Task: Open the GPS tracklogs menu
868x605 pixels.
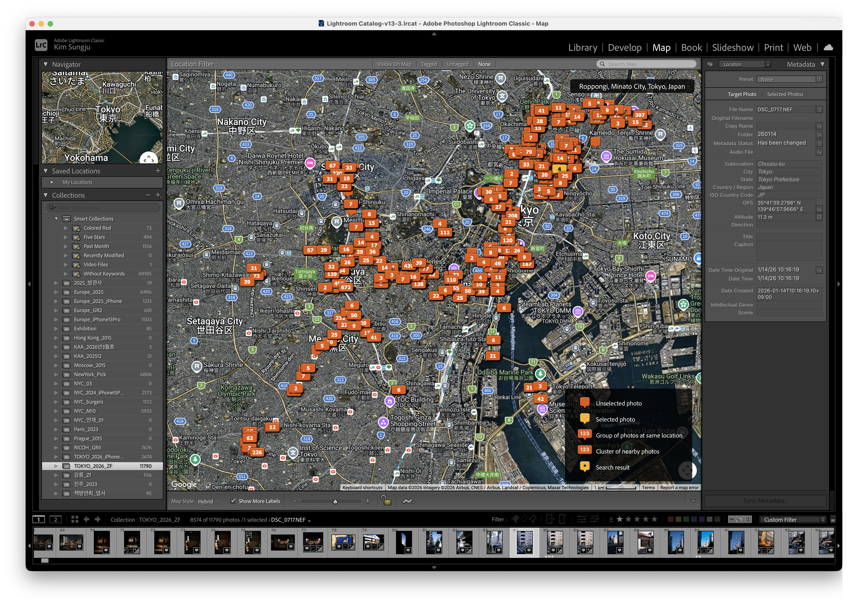Action: (408, 501)
